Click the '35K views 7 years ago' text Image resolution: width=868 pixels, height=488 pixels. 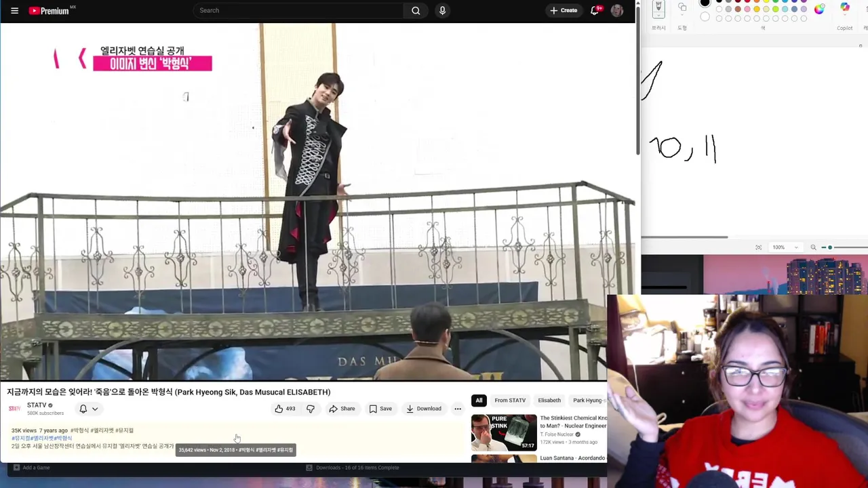[39, 430]
